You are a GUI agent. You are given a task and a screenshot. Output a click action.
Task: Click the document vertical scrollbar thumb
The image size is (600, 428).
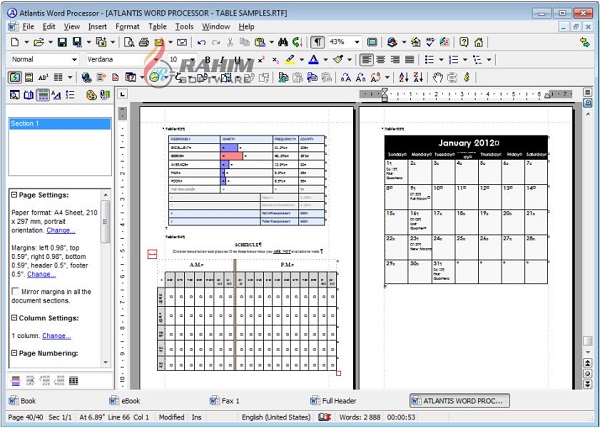click(x=588, y=341)
